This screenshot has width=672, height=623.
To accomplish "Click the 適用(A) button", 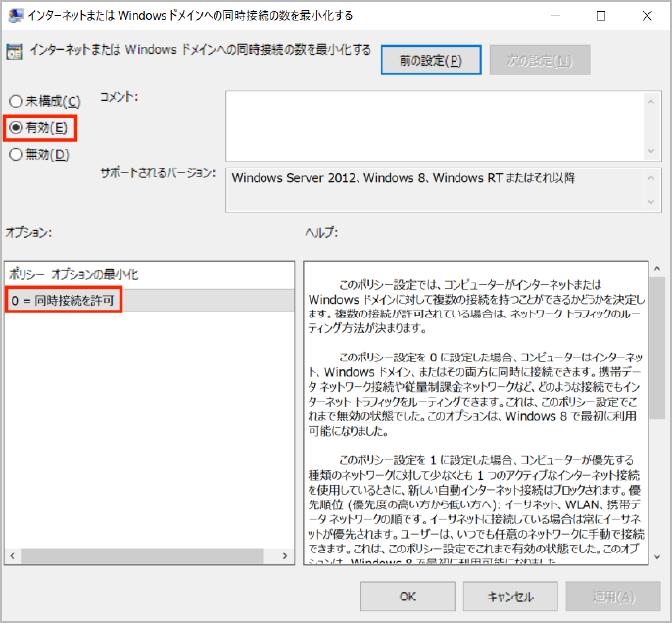I will pyautogui.click(x=613, y=596).
